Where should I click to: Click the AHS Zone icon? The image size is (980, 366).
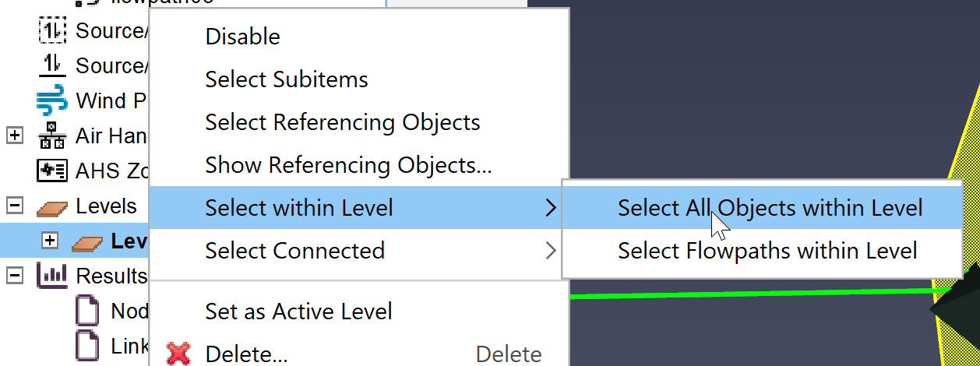[51, 171]
